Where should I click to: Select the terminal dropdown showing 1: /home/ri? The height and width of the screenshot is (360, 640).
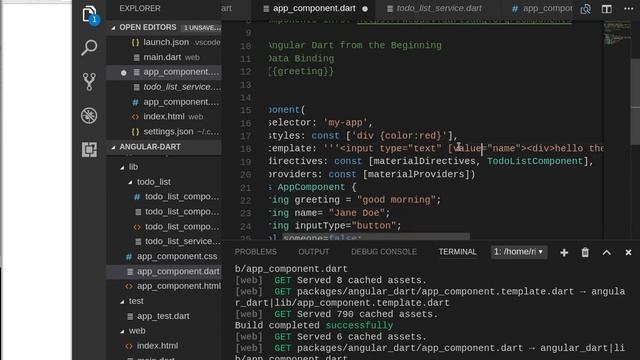coord(519,252)
